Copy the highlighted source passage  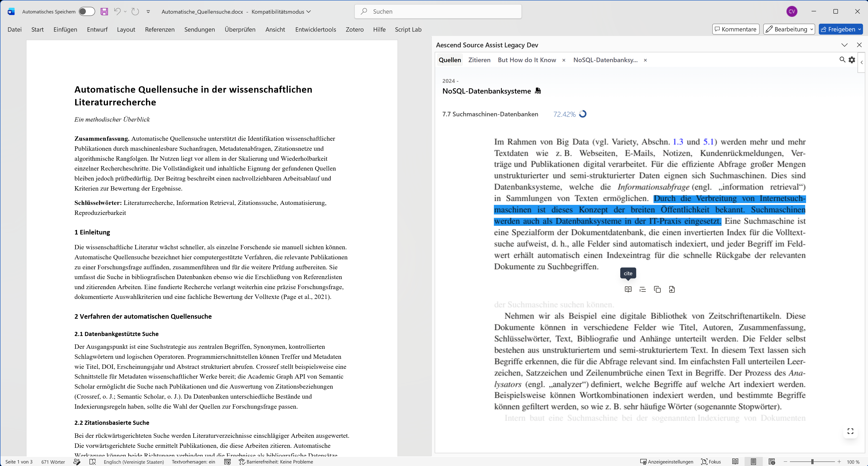[657, 289]
